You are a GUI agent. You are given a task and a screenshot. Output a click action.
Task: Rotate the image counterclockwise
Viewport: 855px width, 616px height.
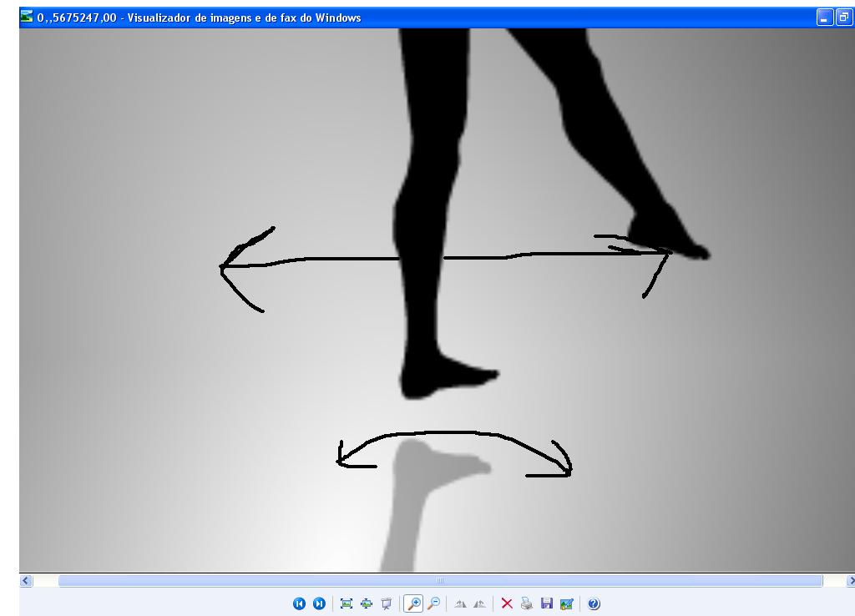coord(479,603)
